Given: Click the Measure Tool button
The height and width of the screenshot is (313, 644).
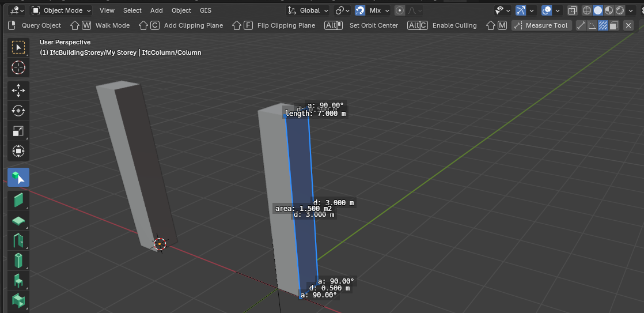Looking at the screenshot, I should click(x=541, y=25).
